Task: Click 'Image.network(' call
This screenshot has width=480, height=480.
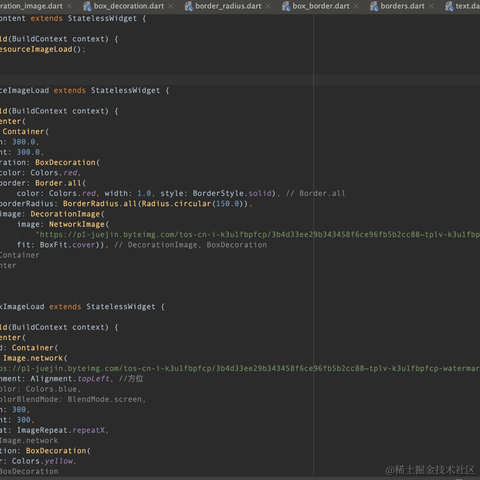Action: click(35, 358)
